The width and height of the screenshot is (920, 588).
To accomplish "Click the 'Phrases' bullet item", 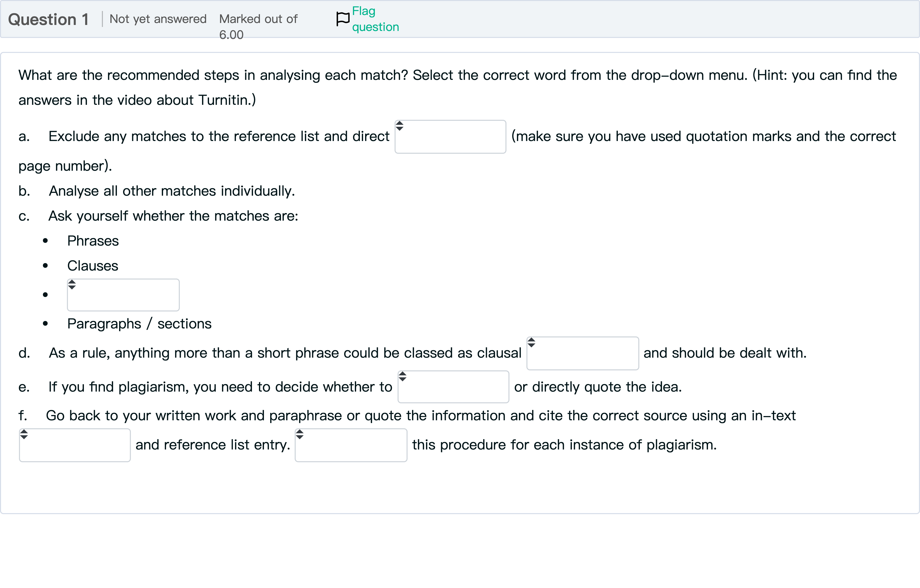I will pyautogui.click(x=93, y=241).
